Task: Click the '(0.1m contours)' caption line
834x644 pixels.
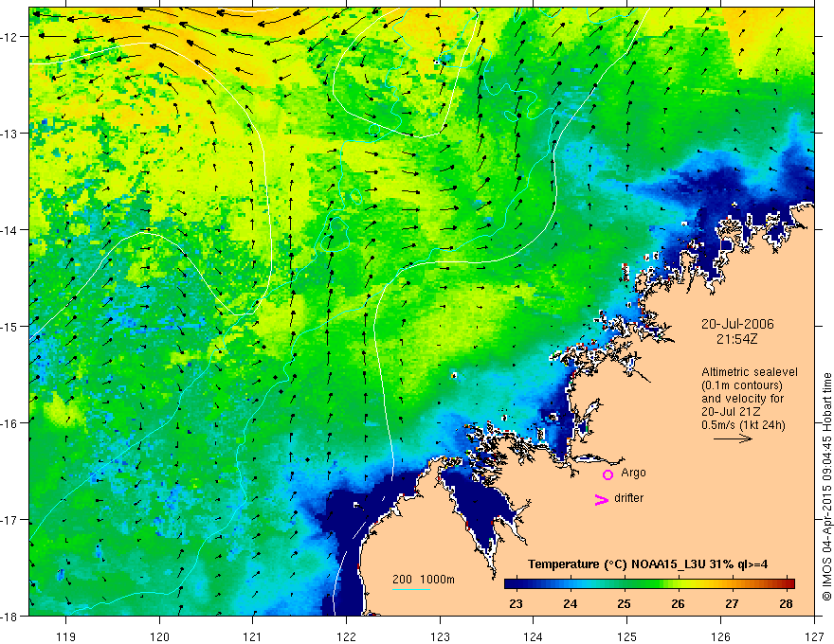Action: (742, 385)
